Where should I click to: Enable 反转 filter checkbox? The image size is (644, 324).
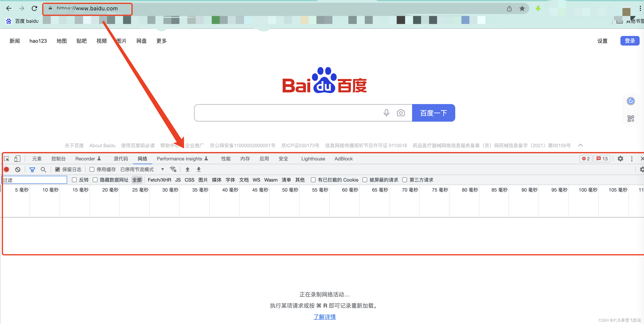pyautogui.click(x=74, y=180)
